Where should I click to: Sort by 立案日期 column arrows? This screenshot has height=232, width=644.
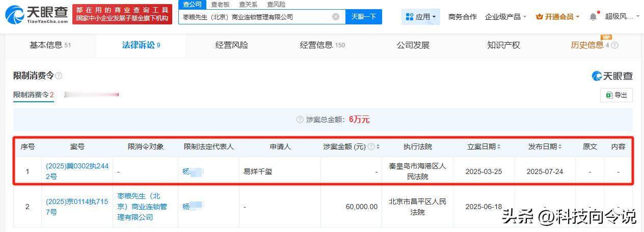pos(498,147)
